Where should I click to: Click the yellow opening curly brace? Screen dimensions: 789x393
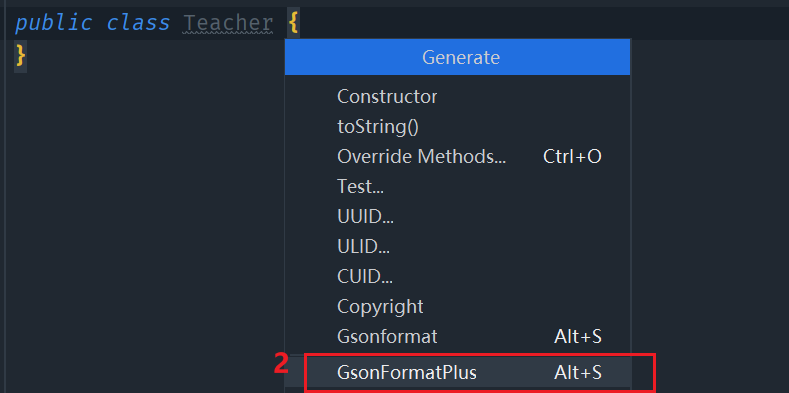click(x=294, y=23)
